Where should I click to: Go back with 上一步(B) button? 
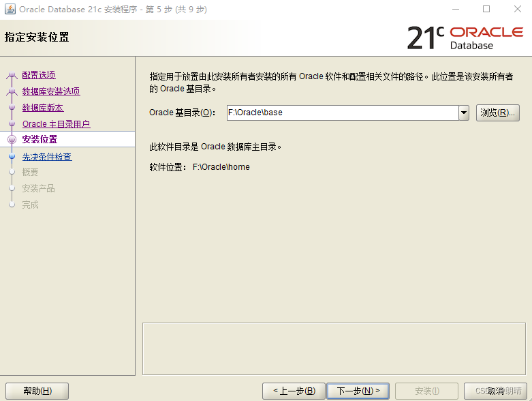[294, 391]
